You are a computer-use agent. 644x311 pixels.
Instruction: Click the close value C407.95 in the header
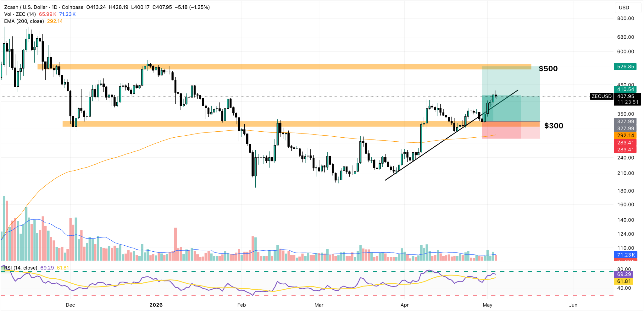pos(162,7)
